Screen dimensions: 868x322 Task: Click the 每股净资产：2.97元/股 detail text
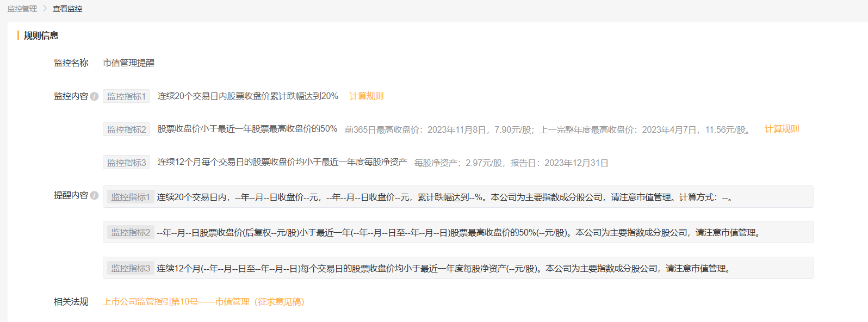[x=511, y=163]
